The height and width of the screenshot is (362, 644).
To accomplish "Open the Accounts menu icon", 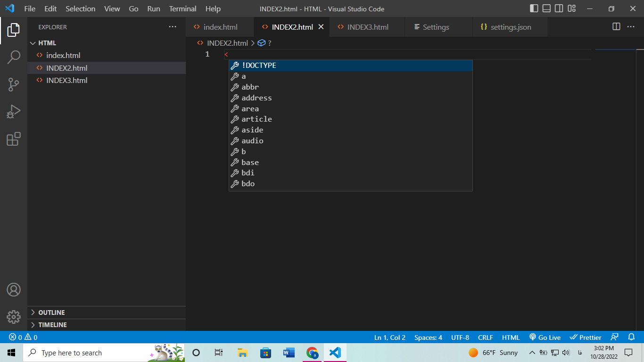I will (x=13, y=289).
